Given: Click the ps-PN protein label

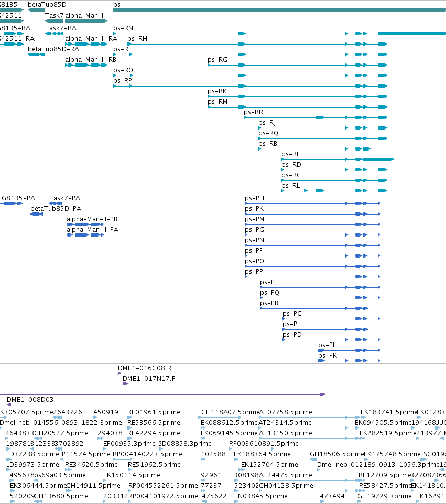Looking at the screenshot, I should pyautogui.click(x=254, y=240).
